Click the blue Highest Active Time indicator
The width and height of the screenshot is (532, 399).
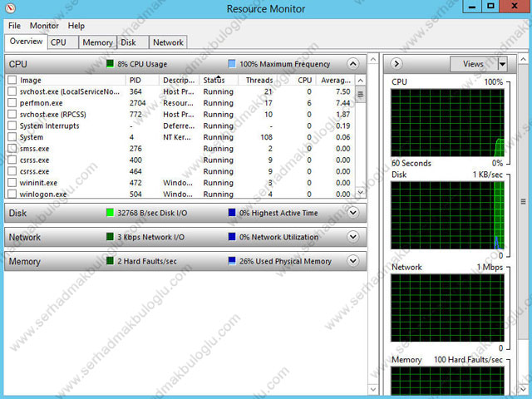[232, 213]
